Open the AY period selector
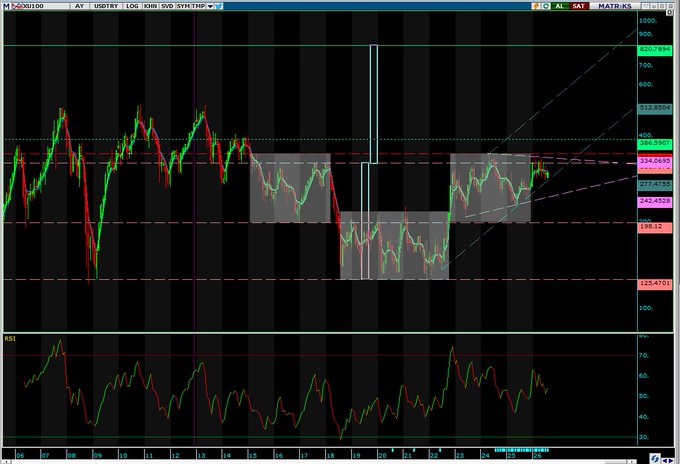The width and height of the screenshot is (680, 464). 79,6
